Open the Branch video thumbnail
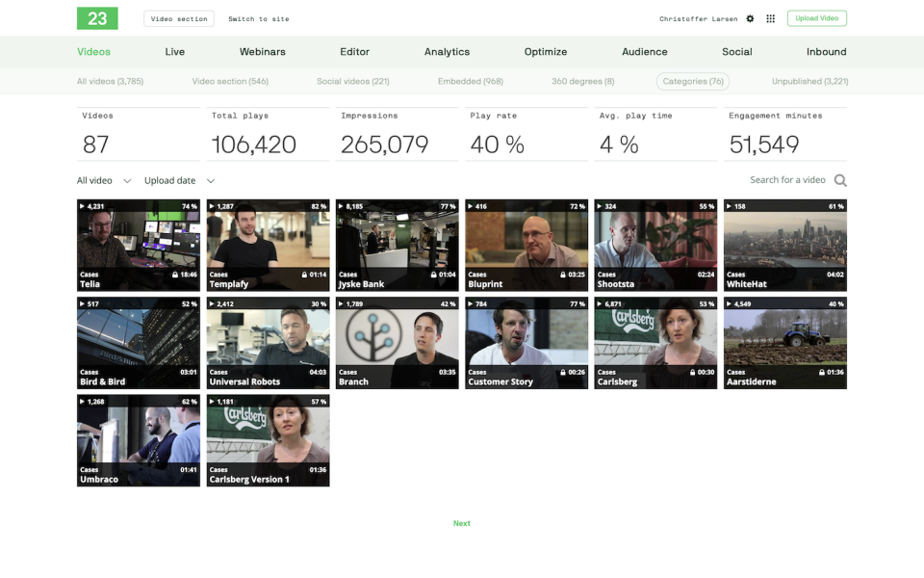924x578 pixels. point(398,343)
